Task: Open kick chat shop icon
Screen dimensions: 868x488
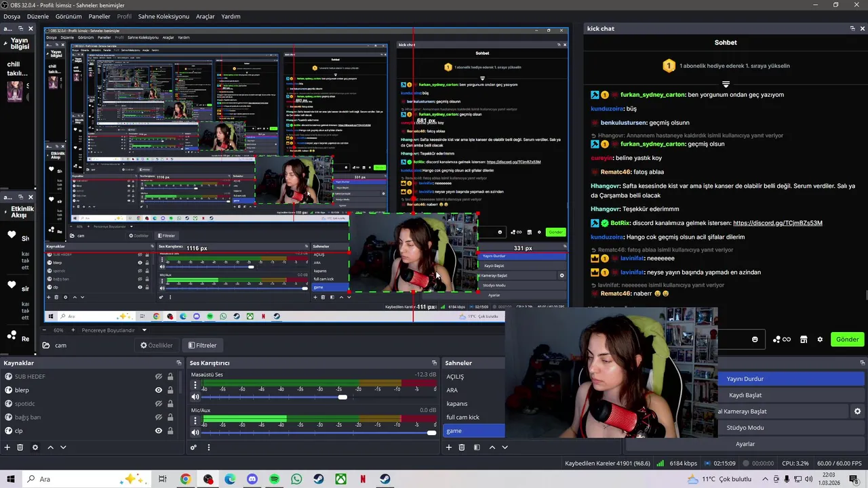Action: click(x=804, y=340)
